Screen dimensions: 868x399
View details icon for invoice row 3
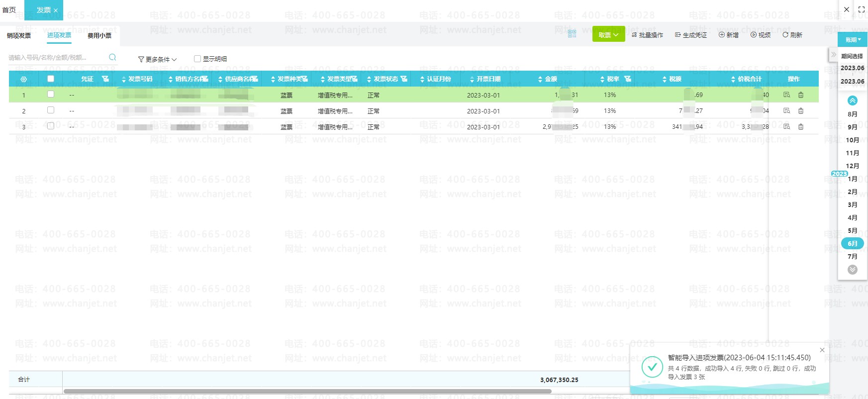click(786, 126)
